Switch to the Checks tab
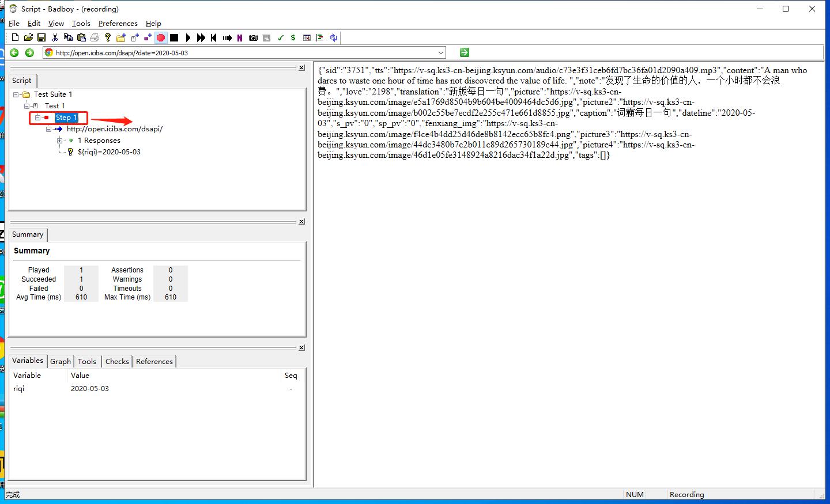Image resolution: width=830 pixels, height=504 pixels. tap(117, 361)
